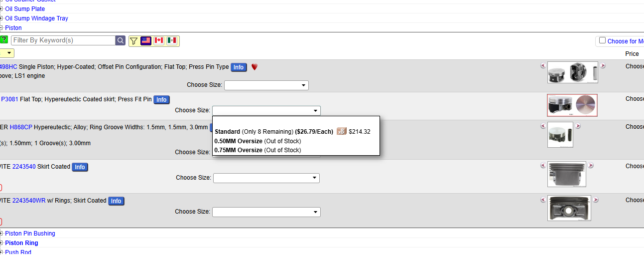Open Choose Size dropdown for 2243540 piston
The width and height of the screenshot is (644, 255).
pos(266,178)
